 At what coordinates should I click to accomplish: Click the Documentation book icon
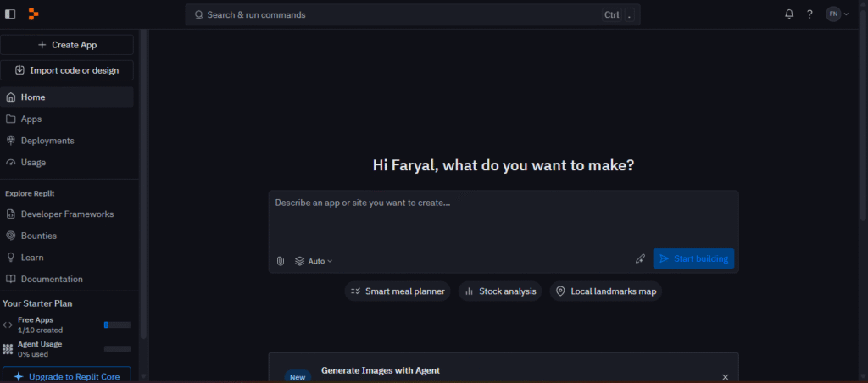[x=10, y=279]
